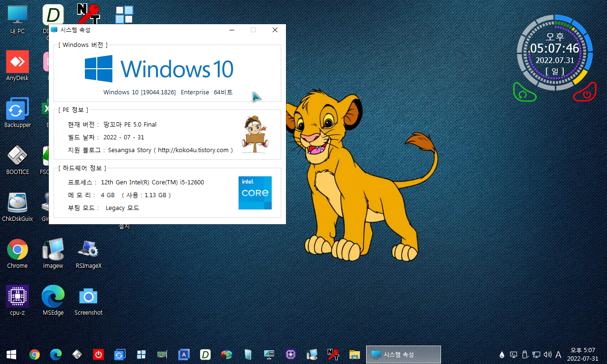Viewport: 607px width, 364px height.
Task: Open Backupper sync icon in taskbar
Action: tap(120, 354)
